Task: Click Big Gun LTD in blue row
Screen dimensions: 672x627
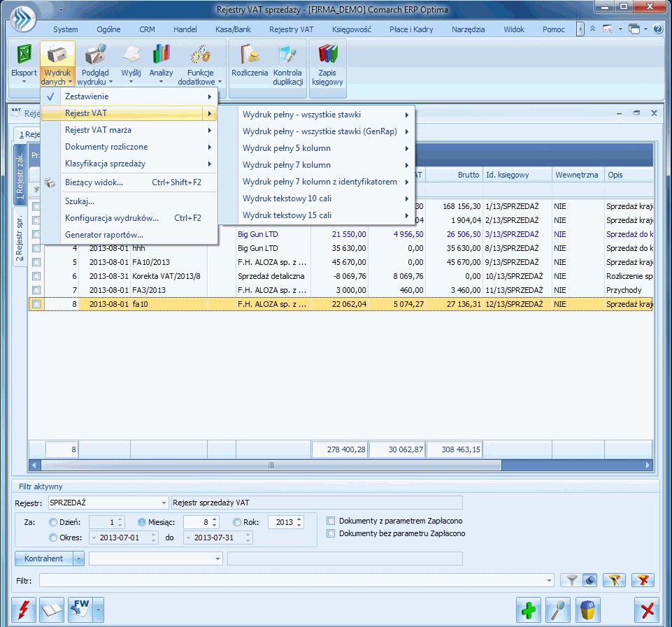Action: point(258,234)
